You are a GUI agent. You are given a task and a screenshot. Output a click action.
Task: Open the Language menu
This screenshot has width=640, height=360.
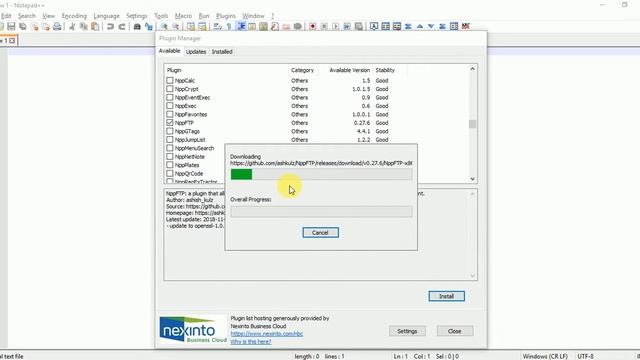[x=107, y=16]
